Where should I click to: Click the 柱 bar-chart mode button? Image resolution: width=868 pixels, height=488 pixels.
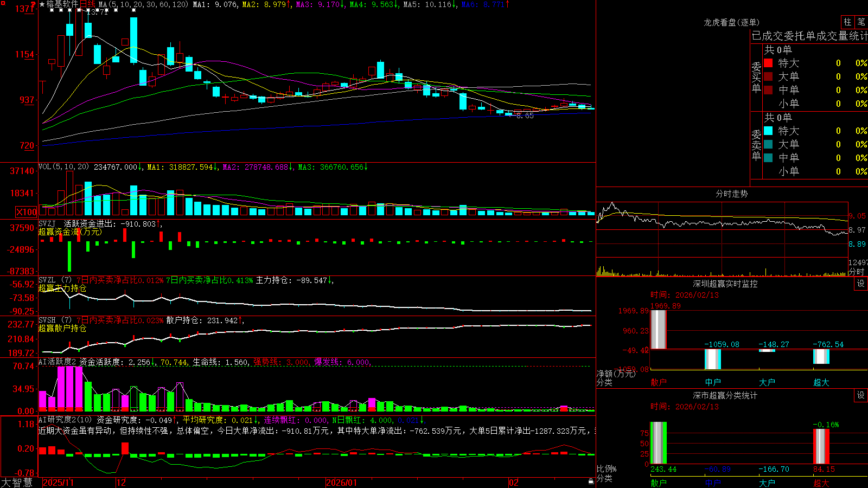click(x=847, y=22)
